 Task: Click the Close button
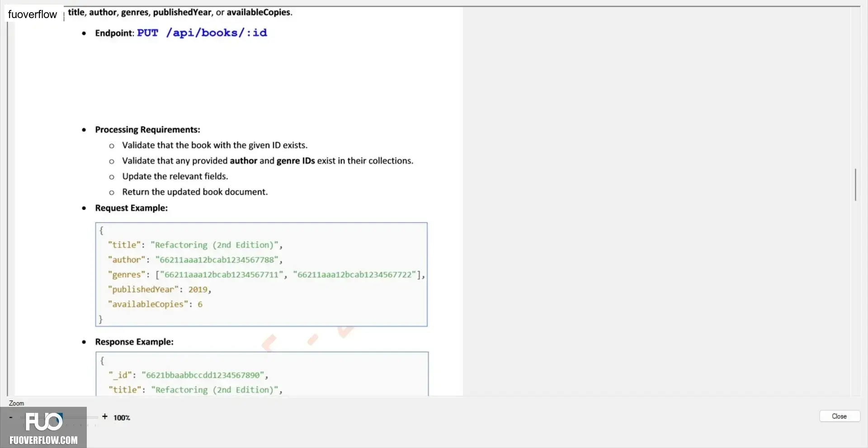[839, 416]
